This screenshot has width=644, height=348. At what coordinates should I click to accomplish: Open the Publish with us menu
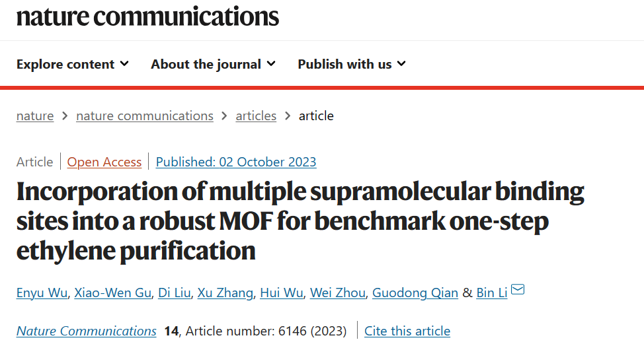(352, 64)
